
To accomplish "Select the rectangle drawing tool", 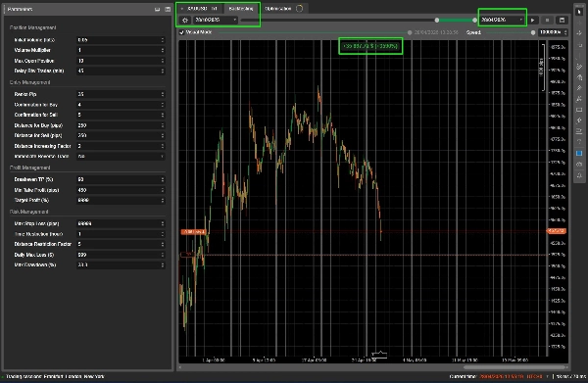I will (579, 110).
